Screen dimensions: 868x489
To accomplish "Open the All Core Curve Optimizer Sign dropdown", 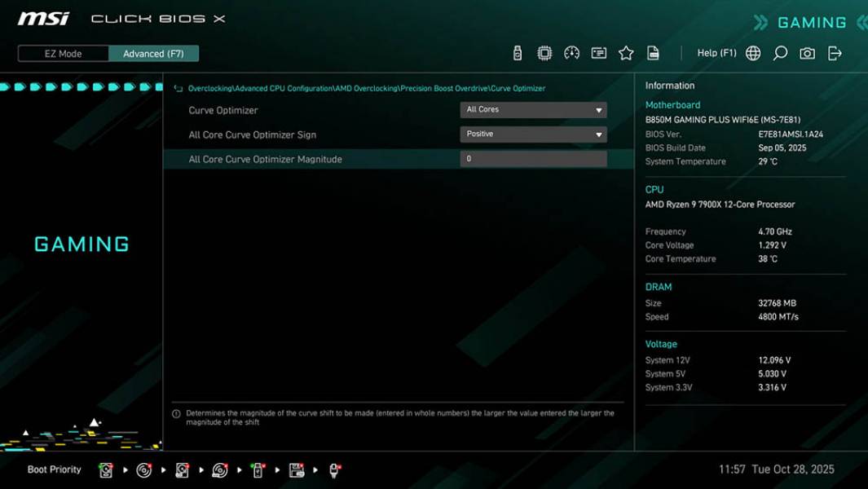I will (533, 134).
